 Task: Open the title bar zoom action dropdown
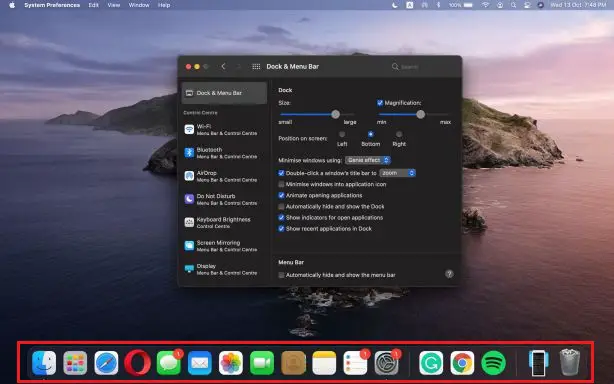(x=397, y=173)
